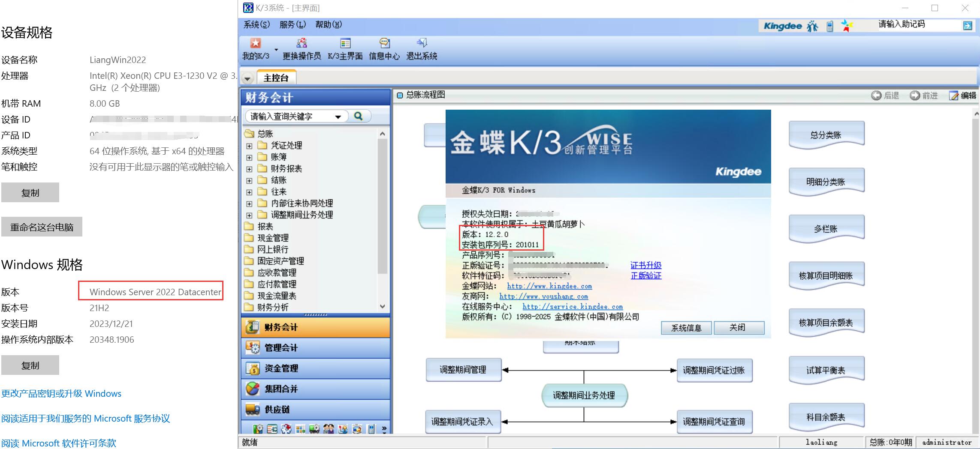
Task: Open the 总分类账 flowchart node
Action: [826, 135]
